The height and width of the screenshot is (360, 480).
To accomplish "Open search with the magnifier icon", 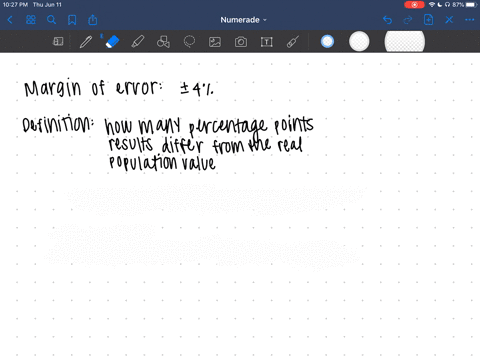I will 51,20.
